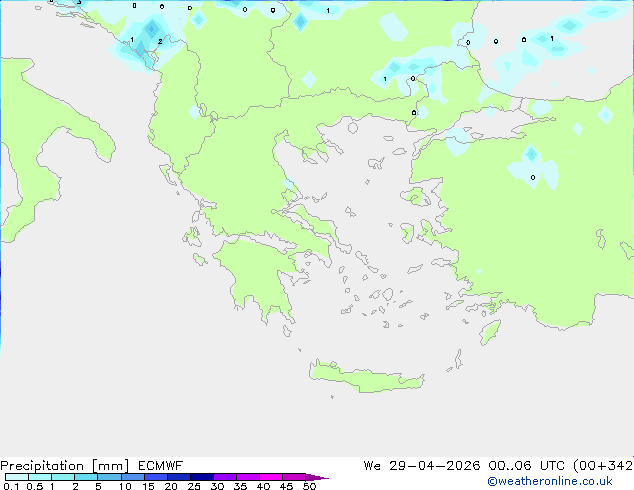Screen dimensions: 634x490
Task: Pick the legend swatch between 20 and 25
Action: 179,477
